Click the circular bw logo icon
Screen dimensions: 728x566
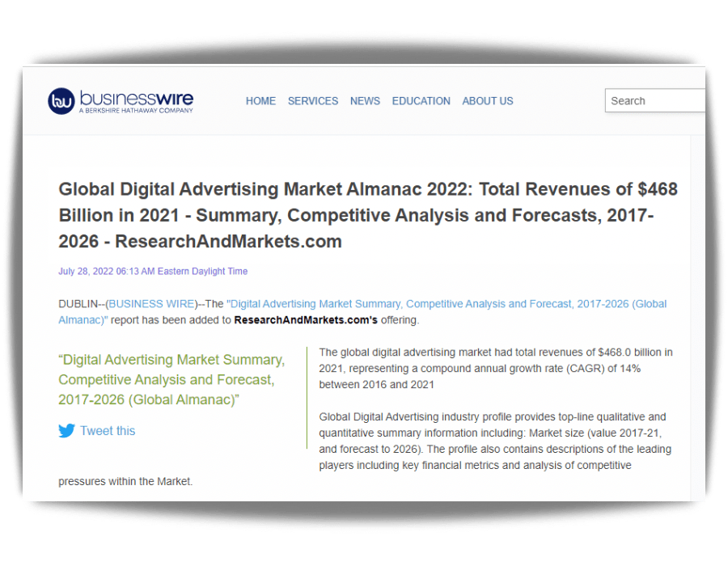point(61,101)
